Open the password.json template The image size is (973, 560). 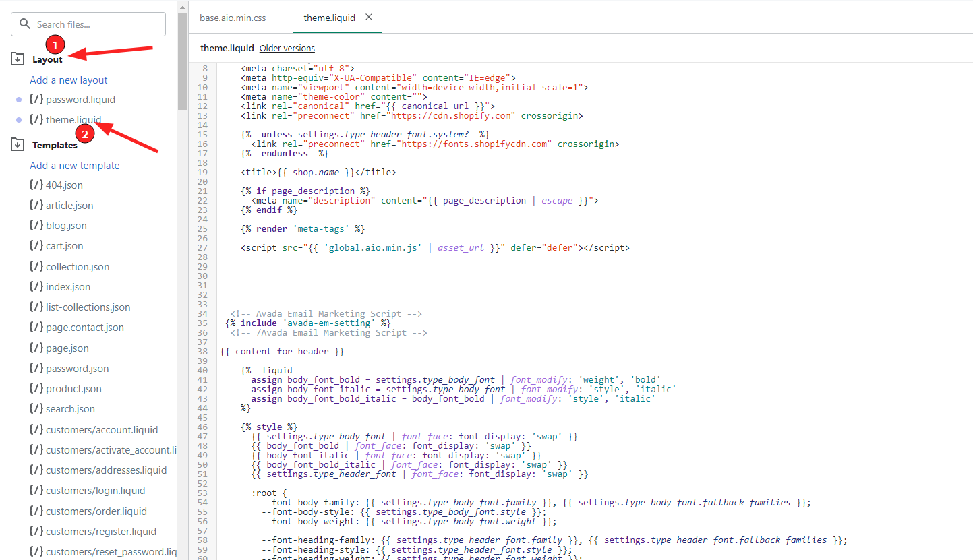(x=78, y=368)
